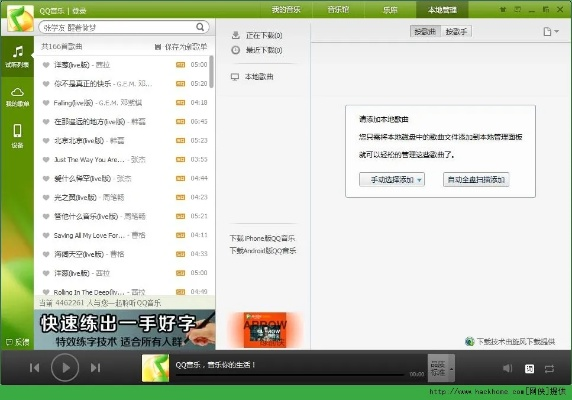Favorite 在那遥远的地方(live版) with its heart
The image size is (572, 400).
[46, 122]
